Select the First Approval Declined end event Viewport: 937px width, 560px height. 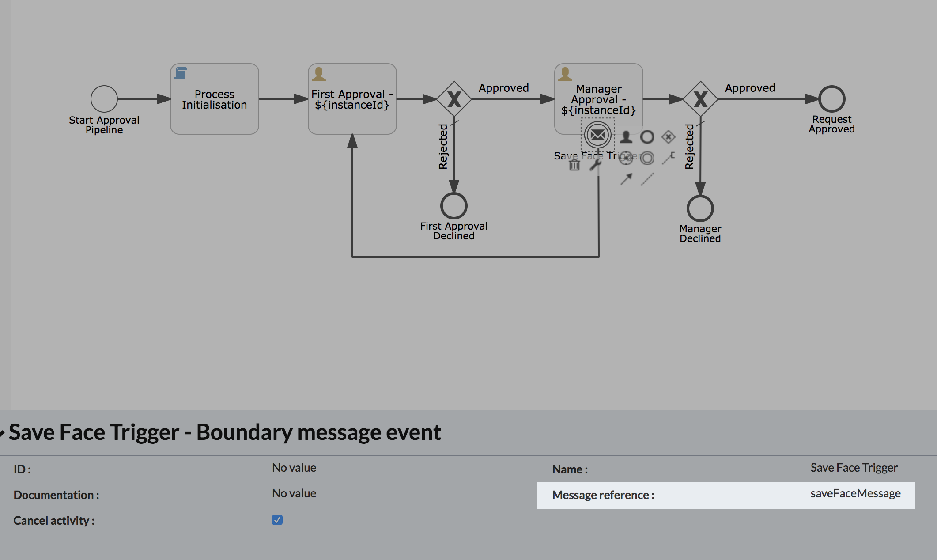(454, 206)
